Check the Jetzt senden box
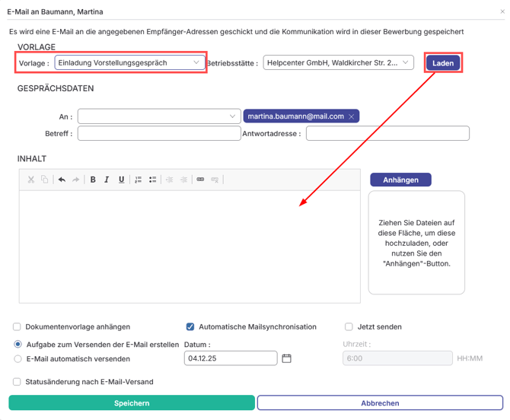Image resolution: width=510 pixels, height=420 pixels. pos(349,327)
